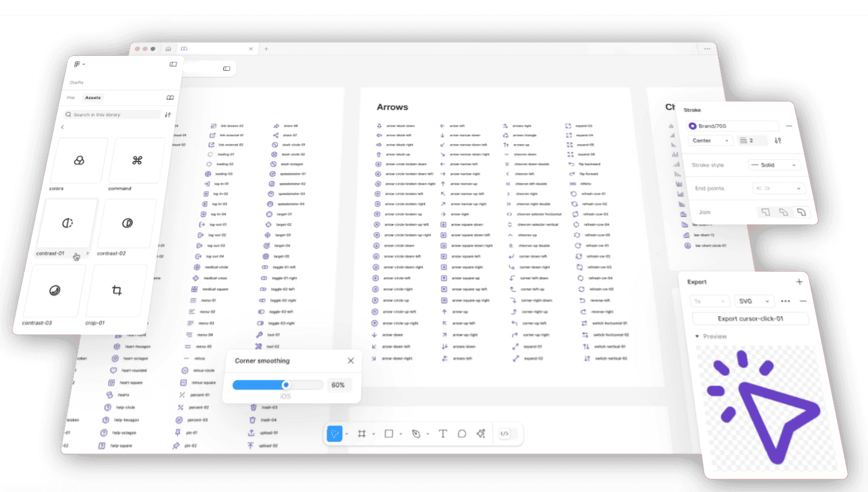This screenshot has height=492, width=868.
Task: Open advanced stroke settings icon
Action: (x=779, y=141)
